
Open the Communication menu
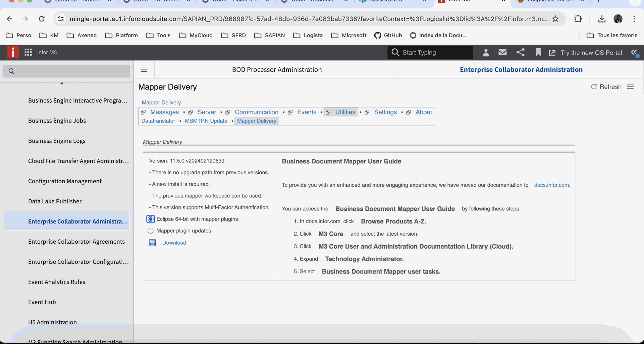(x=257, y=112)
